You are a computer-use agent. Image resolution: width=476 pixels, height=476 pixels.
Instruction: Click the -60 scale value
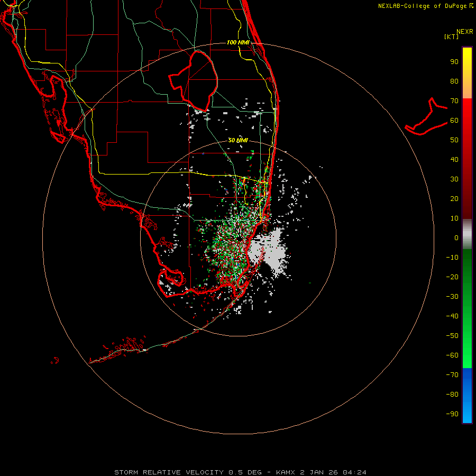point(452,355)
